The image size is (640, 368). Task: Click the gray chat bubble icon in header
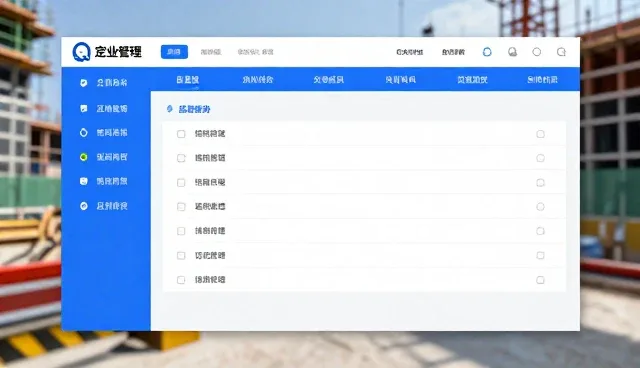(x=512, y=52)
